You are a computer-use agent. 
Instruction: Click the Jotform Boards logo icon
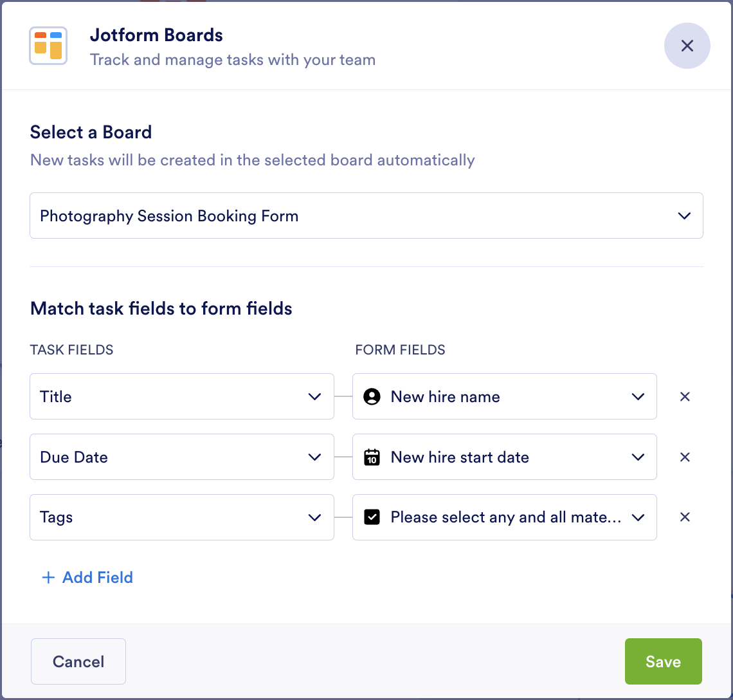[x=48, y=46]
